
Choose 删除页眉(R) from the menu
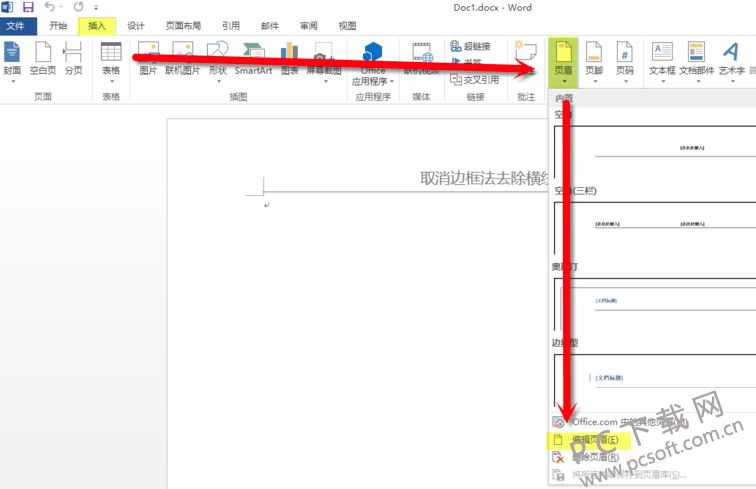coord(594,457)
